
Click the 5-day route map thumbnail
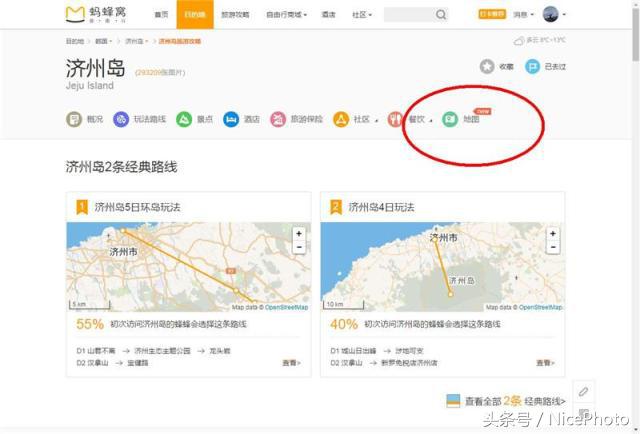pyautogui.click(x=189, y=267)
